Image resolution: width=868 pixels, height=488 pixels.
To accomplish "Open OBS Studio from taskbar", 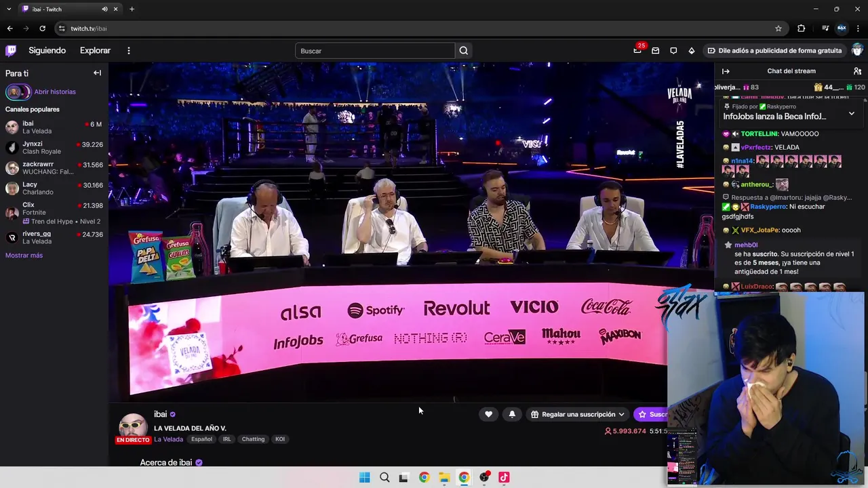I will [x=484, y=477].
